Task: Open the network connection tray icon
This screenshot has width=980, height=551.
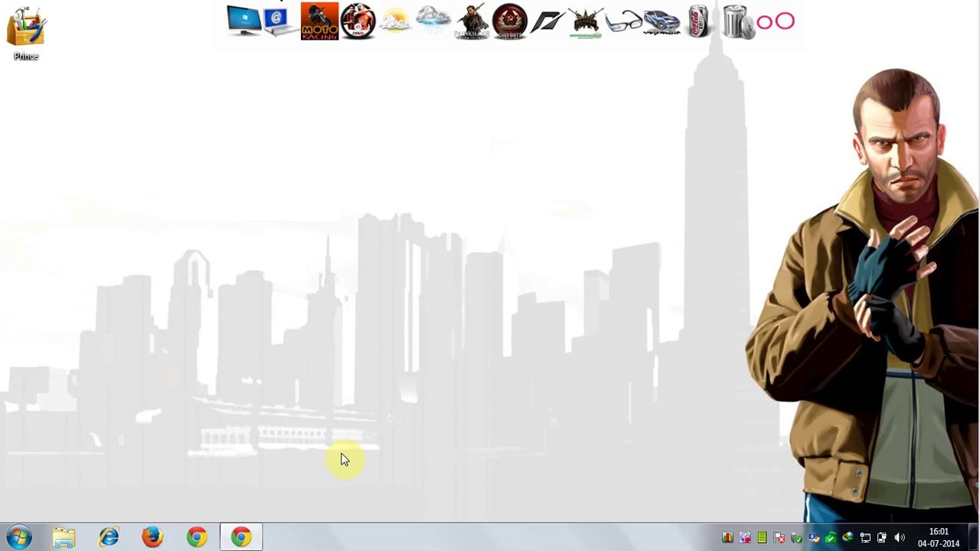Action: [x=865, y=538]
